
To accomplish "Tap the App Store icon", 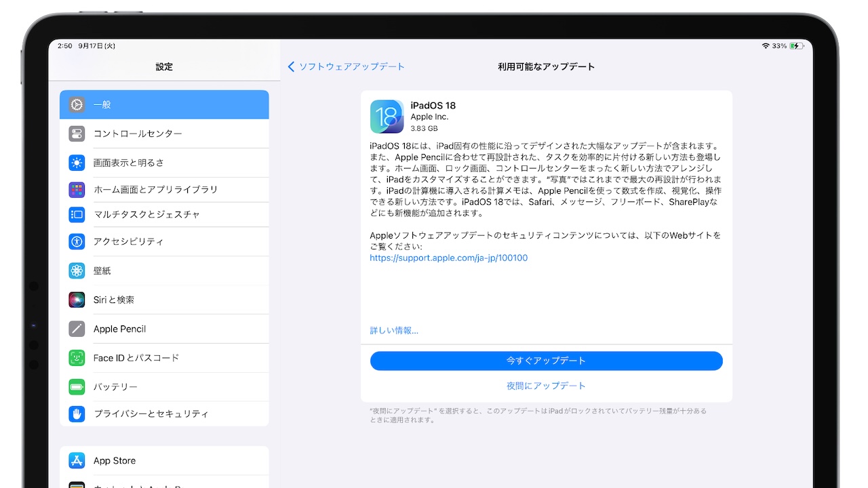I will [77, 461].
